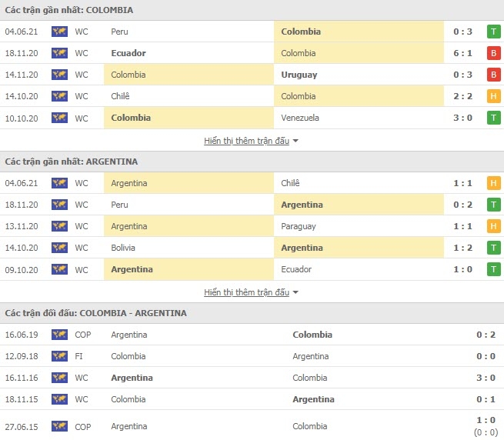Click green T badge for Argentina vs Ecuador
504x440 pixels.
click(x=494, y=269)
